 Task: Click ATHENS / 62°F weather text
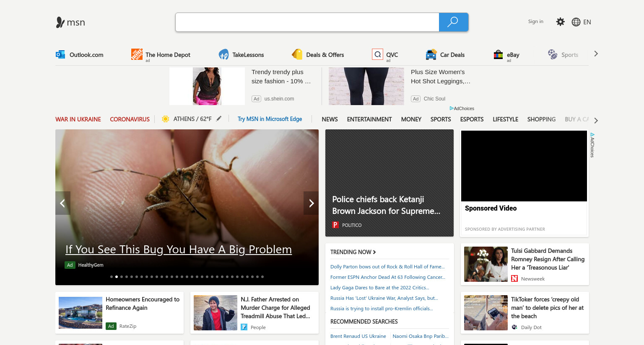(192, 119)
